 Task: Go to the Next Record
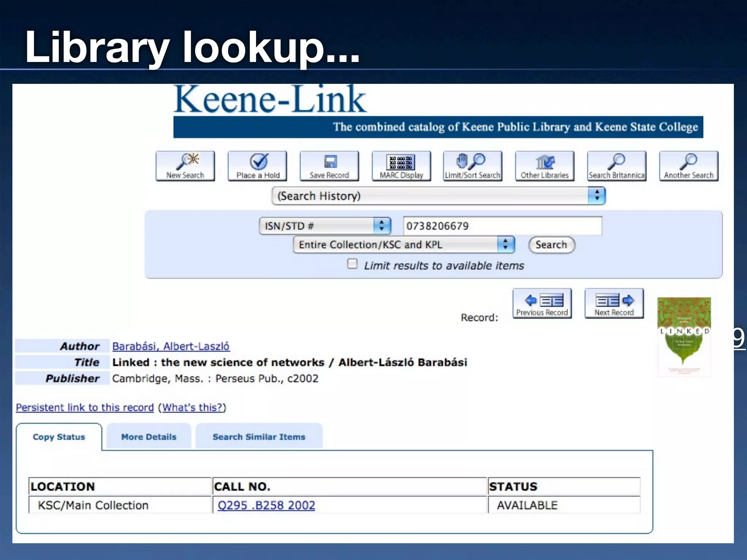pos(614,304)
